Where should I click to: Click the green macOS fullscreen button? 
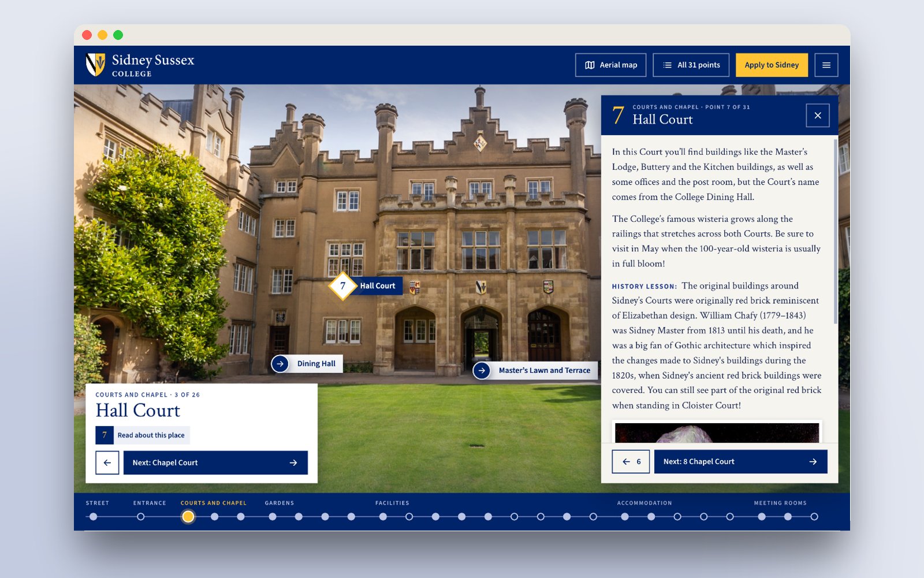point(118,35)
